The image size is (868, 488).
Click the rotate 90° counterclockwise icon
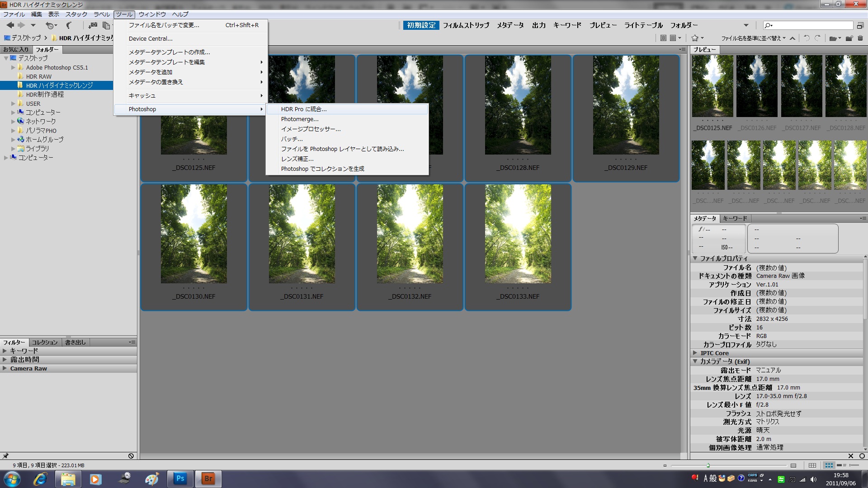coord(807,38)
